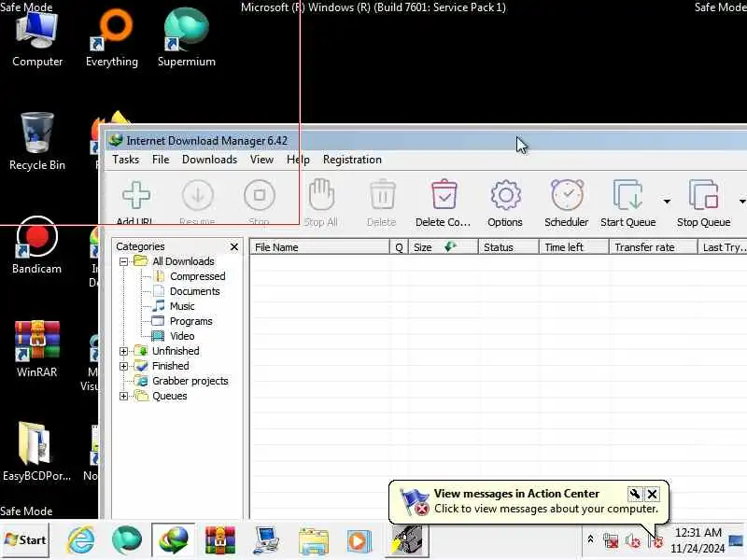Collapse the All Downloads tree node

tap(124, 261)
